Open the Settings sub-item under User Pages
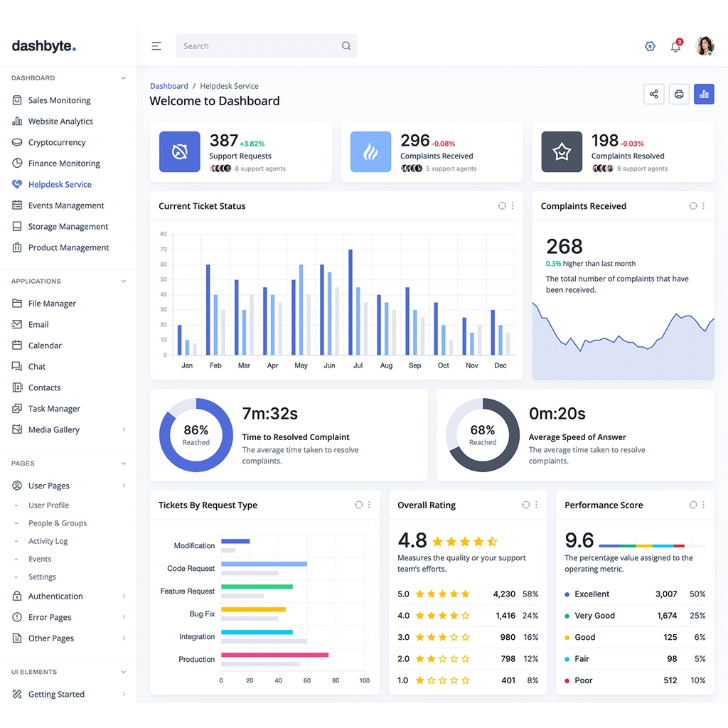Screen dimensions: 728x728 click(42, 577)
